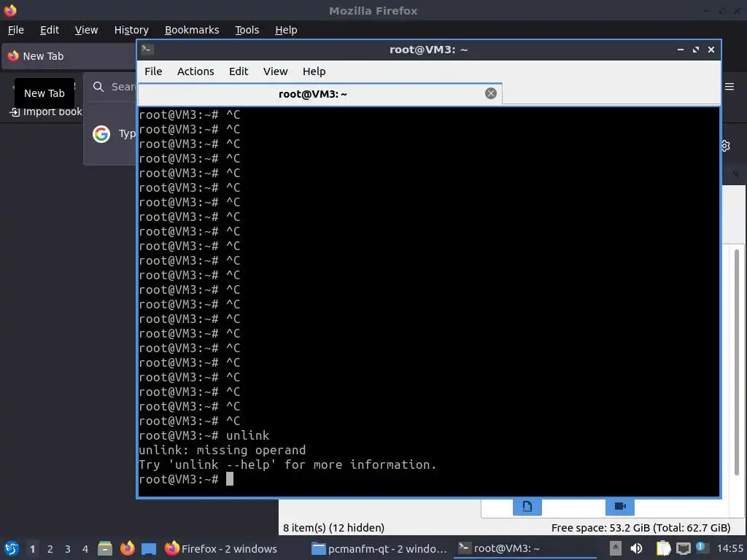Viewport: 747px width, 560px height.
Task: Click '8 item(s) (12 hidden)' status text
Action: (333, 528)
